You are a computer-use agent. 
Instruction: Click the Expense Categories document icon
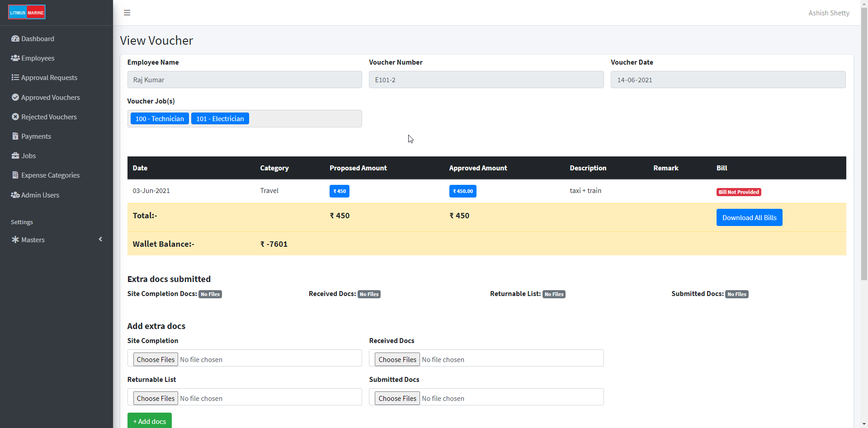[15, 175]
